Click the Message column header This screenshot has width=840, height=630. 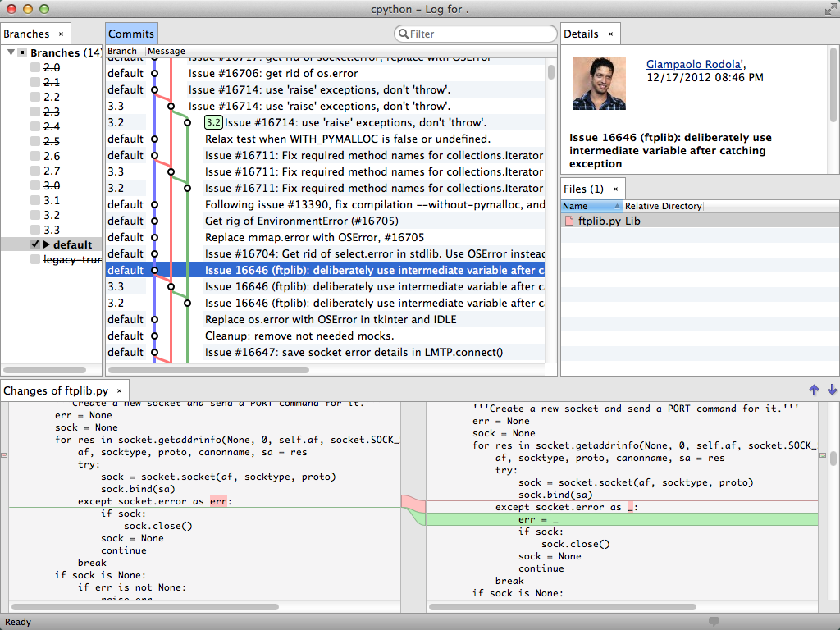[x=166, y=51]
